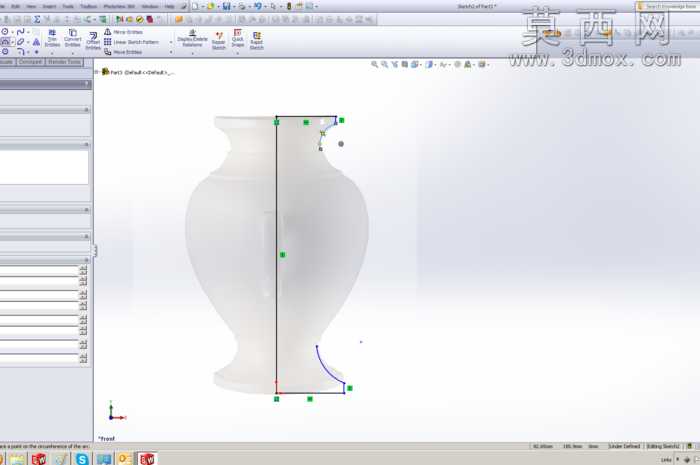Open the Convert Entities dropdown arrow
This screenshot has width=700, height=465.
tap(72, 54)
